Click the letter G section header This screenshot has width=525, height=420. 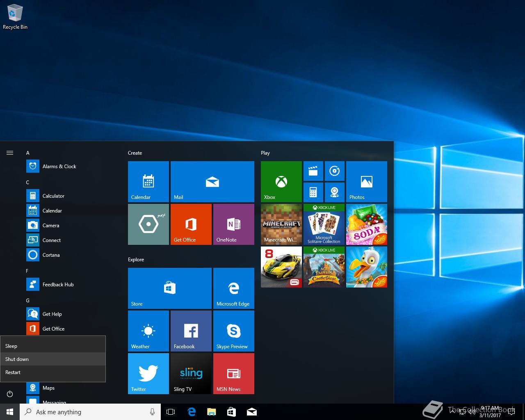click(x=28, y=301)
